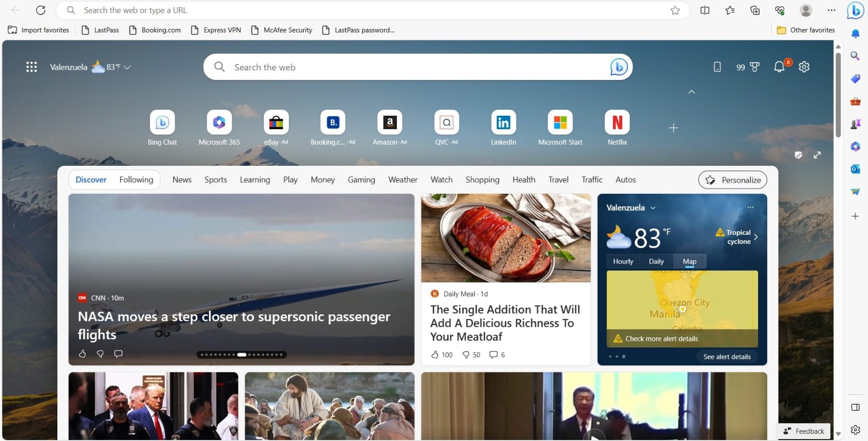The width and height of the screenshot is (868, 441).
Task: Open the Shopping news category
Action: click(482, 179)
